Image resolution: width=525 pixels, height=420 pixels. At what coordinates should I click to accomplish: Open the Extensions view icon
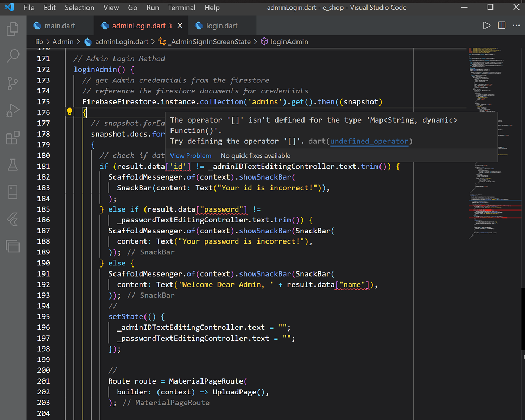[x=12, y=137]
